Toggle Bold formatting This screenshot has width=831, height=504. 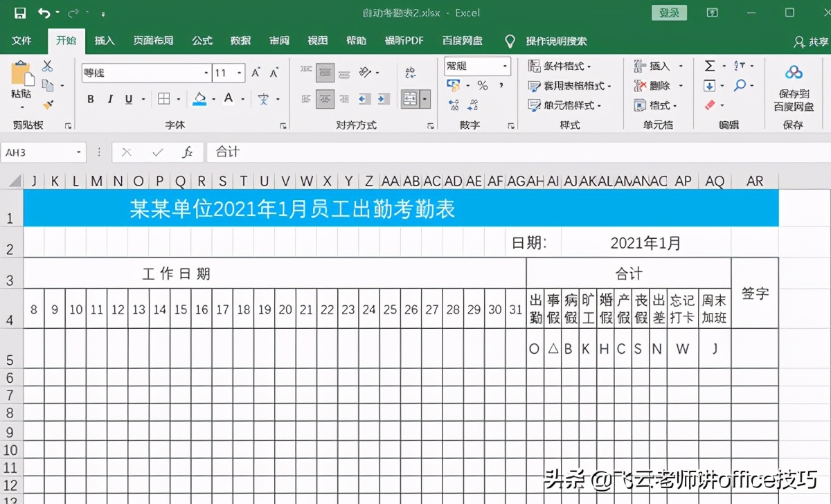click(89, 99)
